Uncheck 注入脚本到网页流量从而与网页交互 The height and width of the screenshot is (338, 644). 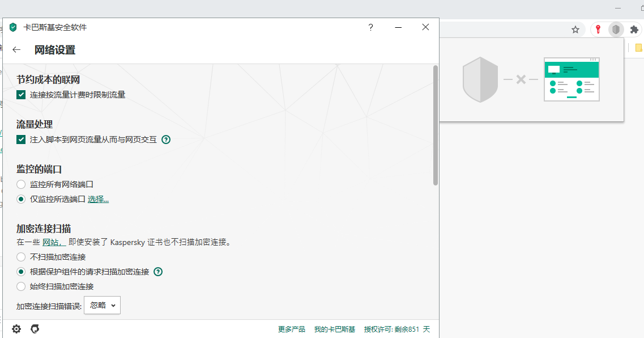21,140
